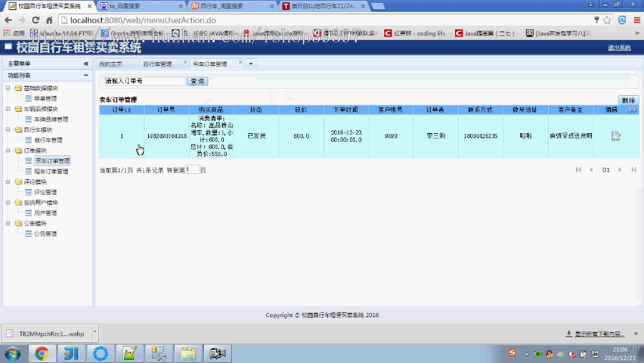Go to the first page of records

(x=578, y=170)
